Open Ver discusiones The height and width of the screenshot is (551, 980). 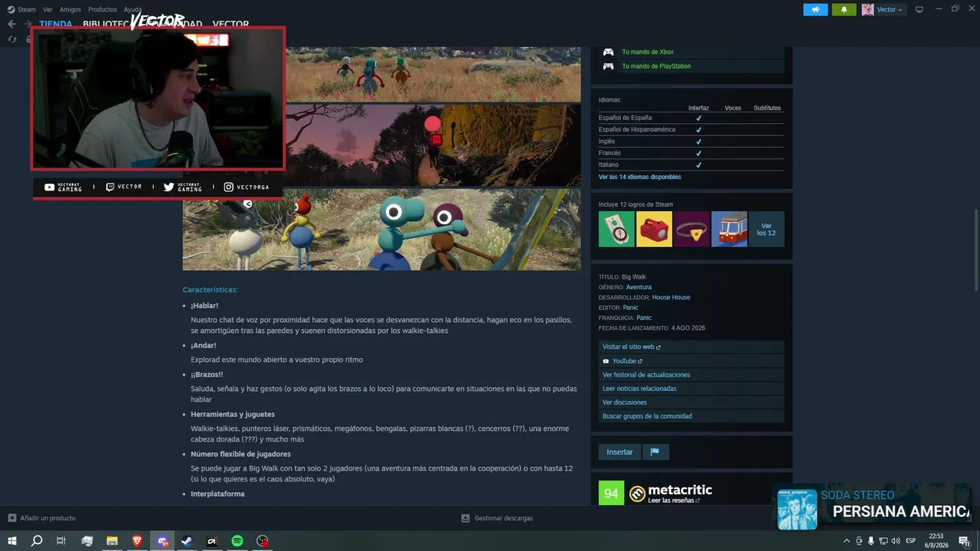pyautogui.click(x=691, y=403)
